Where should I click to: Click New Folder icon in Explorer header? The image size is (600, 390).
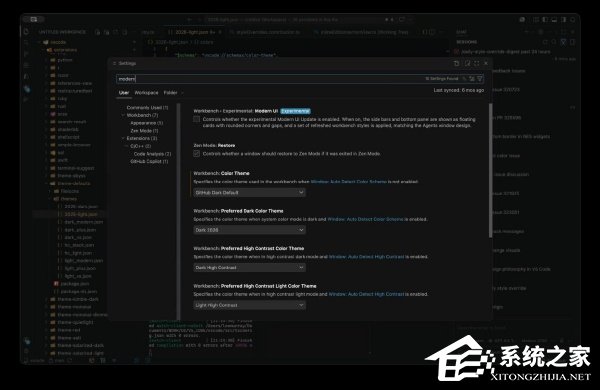pyautogui.click(x=106, y=33)
